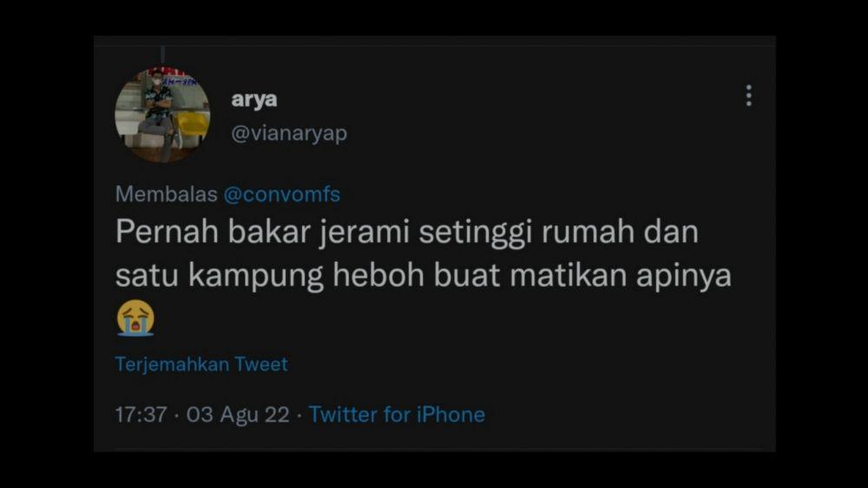The image size is (868, 488).
Task: Click the Membalas reply label
Action: (x=166, y=195)
